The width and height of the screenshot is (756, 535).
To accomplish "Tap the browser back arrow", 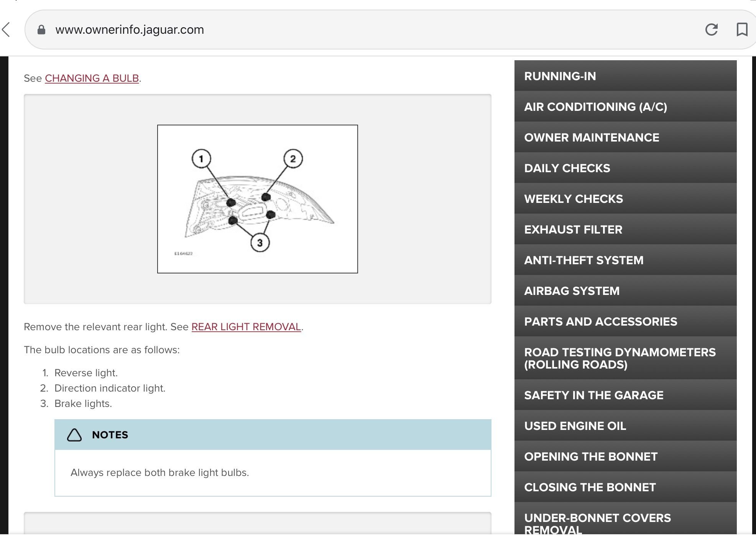I will tap(6, 30).
